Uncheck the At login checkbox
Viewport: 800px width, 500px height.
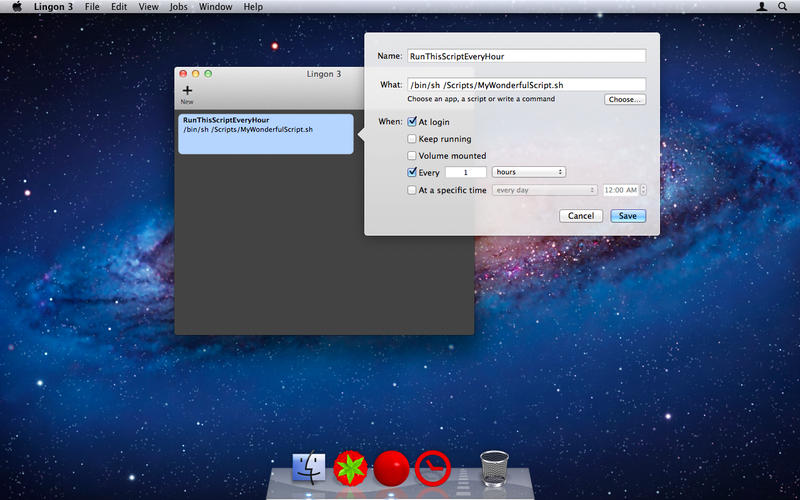[x=412, y=122]
